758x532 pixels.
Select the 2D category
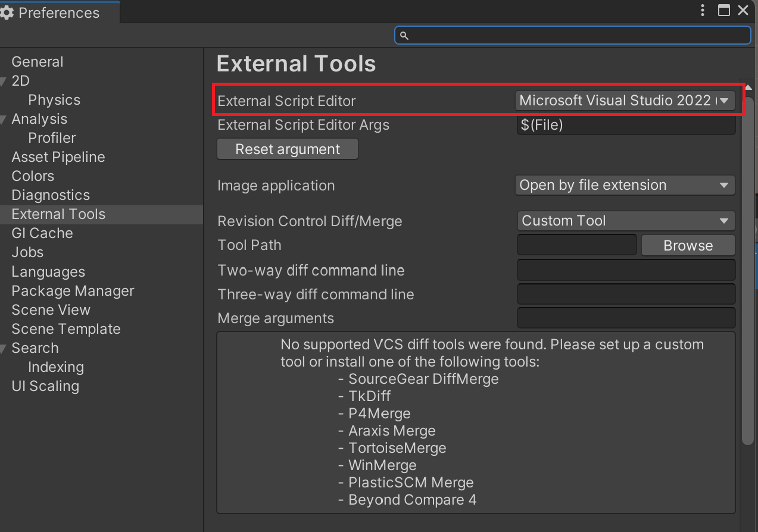[x=20, y=81]
